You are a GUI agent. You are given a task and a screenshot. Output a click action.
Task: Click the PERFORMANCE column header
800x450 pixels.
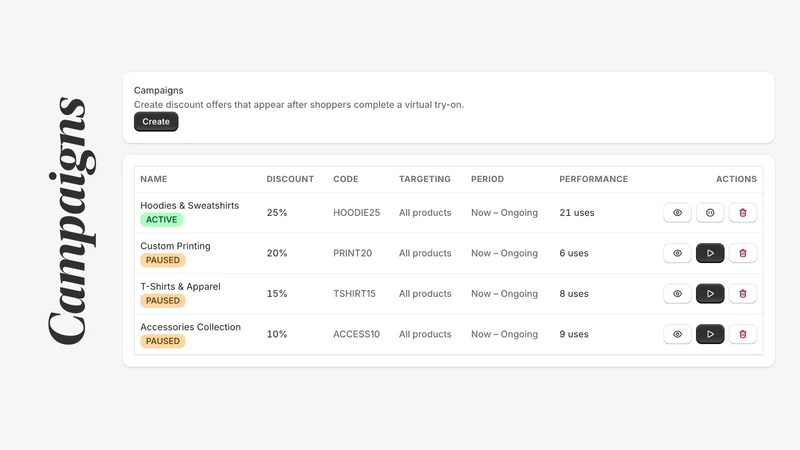pyautogui.click(x=593, y=179)
